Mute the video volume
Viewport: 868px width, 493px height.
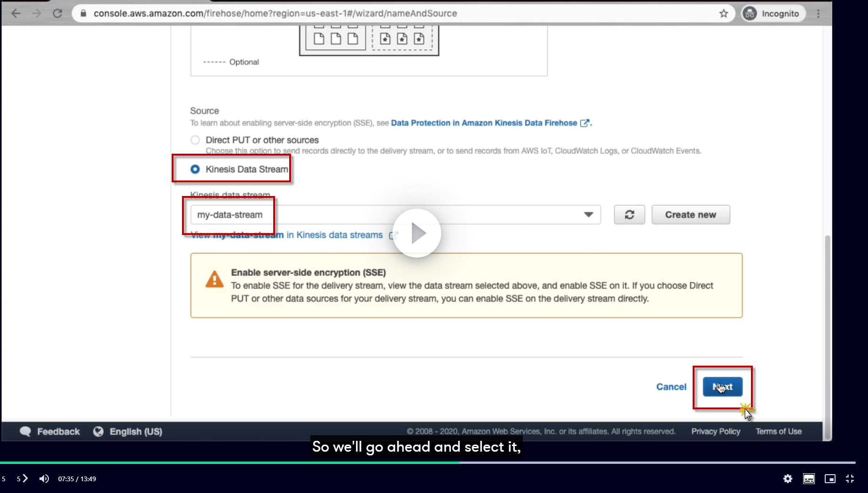tap(44, 478)
